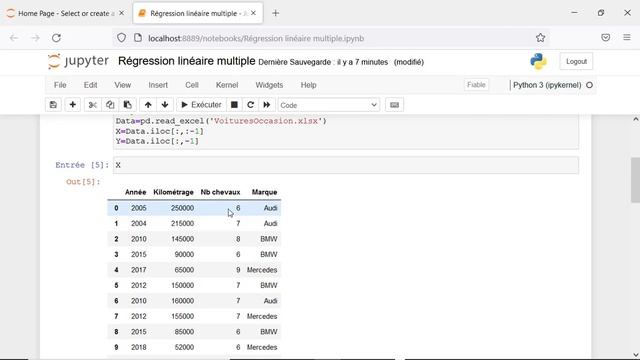This screenshot has width=640, height=360.
Task: Move selected cell down arrow
Action: [165, 105]
